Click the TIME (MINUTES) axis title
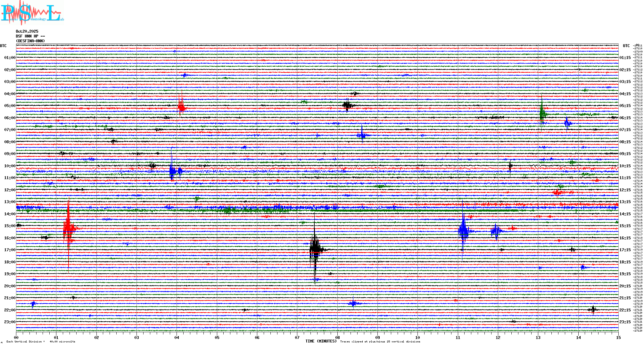The image size is (644, 346). click(x=321, y=341)
